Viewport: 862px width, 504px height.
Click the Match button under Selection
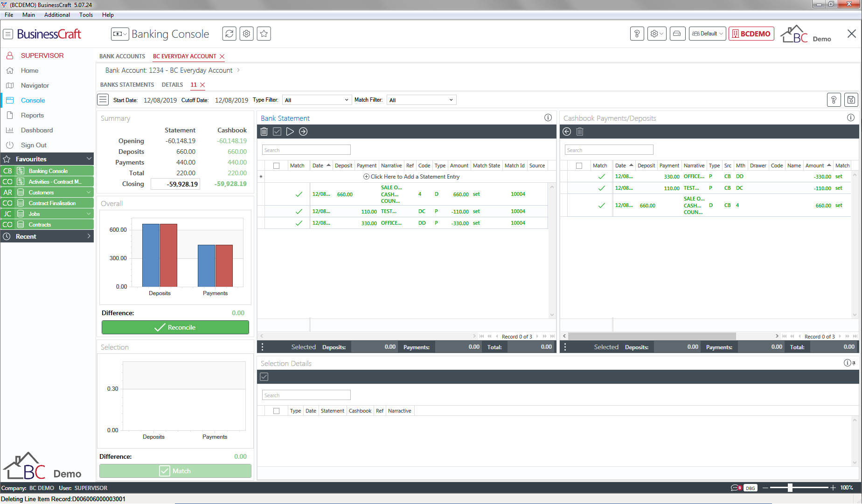point(175,471)
